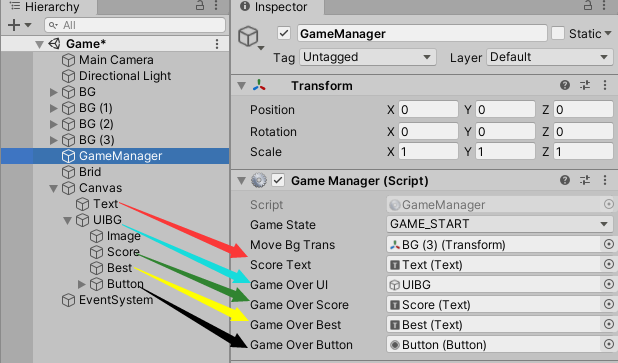Open the Layer dropdown showing Default
The height and width of the screenshot is (363, 618).
[550, 57]
